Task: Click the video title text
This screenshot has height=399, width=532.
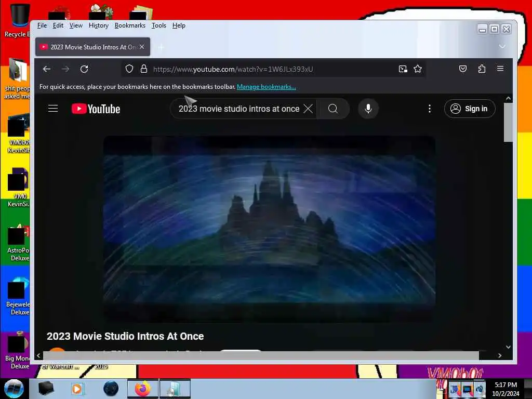Action: point(125,336)
